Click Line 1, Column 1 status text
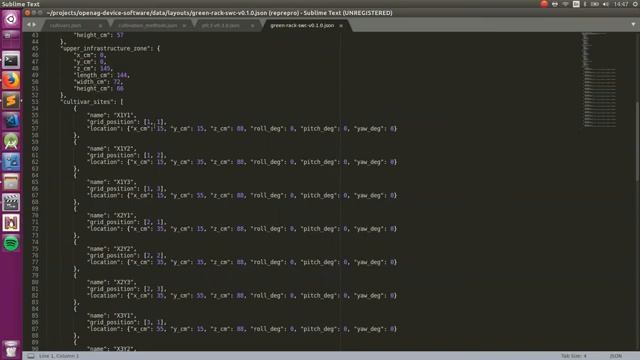This screenshot has width=640, height=360. point(59,356)
